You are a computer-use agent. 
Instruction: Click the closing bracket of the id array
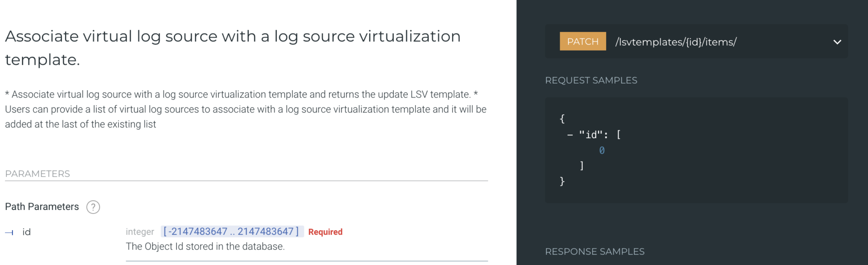(582, 165)
